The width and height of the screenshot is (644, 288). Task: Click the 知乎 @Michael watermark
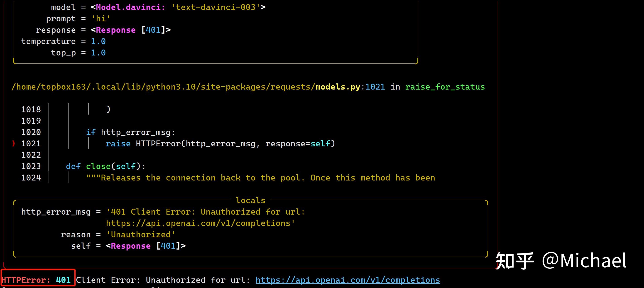coord(561,261)
